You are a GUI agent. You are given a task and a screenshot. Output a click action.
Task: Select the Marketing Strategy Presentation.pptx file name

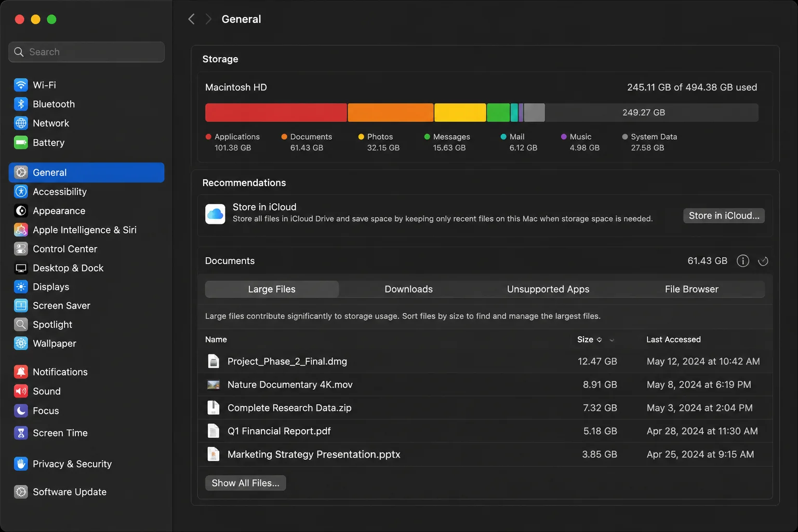314,454
